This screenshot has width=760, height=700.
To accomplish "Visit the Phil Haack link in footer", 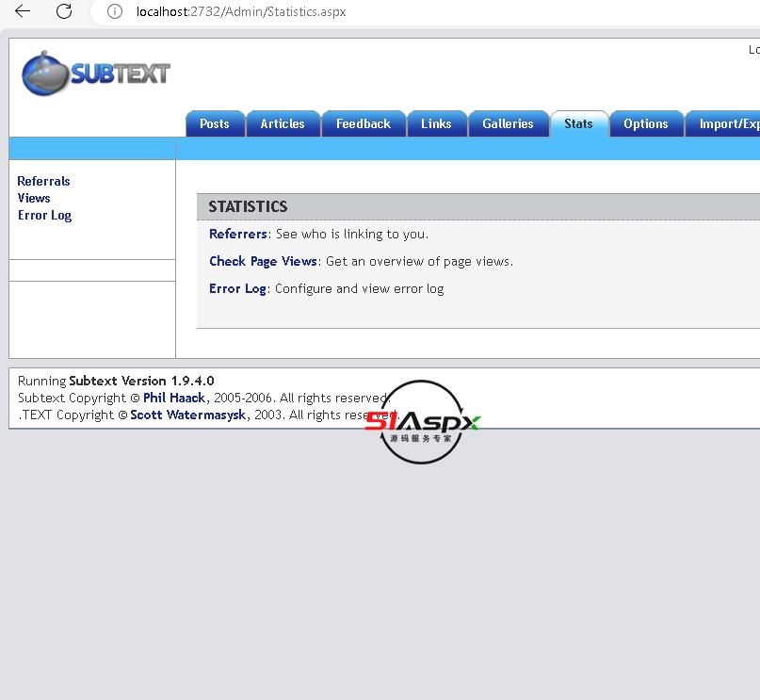I will [174, 398].
